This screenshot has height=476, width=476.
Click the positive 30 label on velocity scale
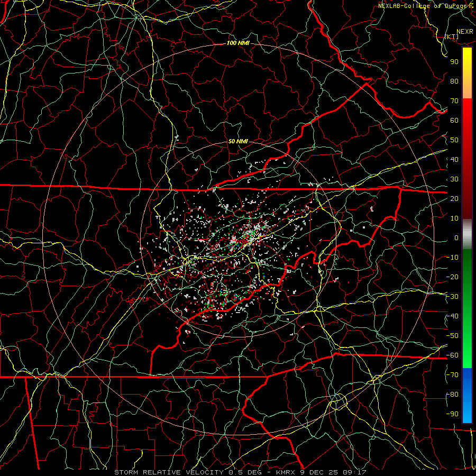[x=454, y=179]
